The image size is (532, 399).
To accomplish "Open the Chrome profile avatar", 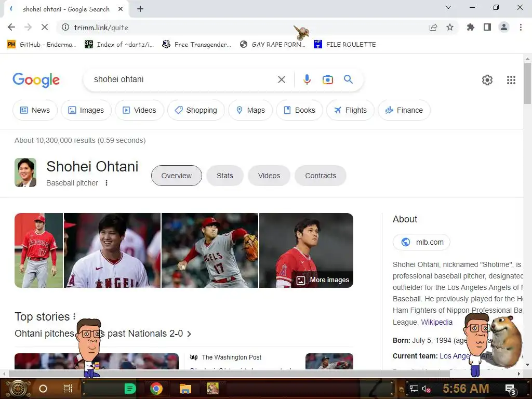I will (x=504, y=27).
